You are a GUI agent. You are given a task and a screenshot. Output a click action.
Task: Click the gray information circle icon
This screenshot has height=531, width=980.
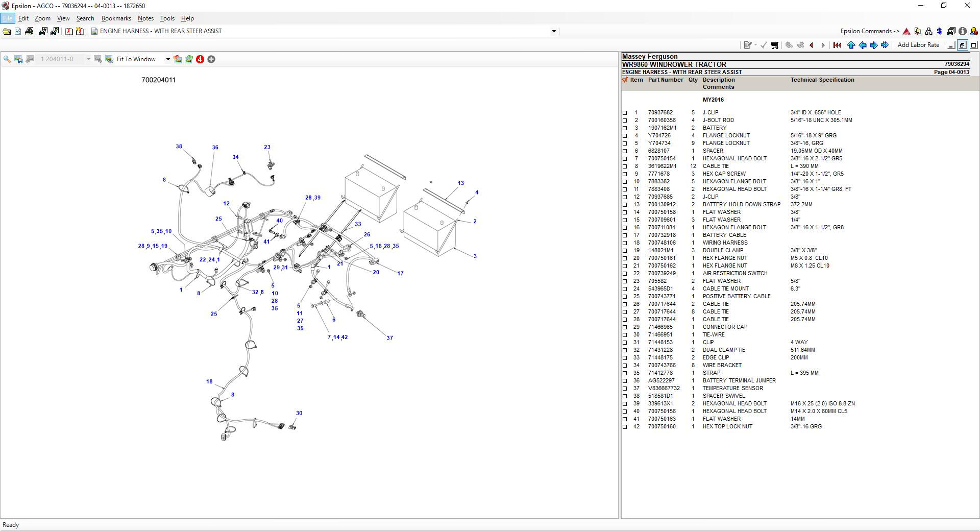coord(962,32)
